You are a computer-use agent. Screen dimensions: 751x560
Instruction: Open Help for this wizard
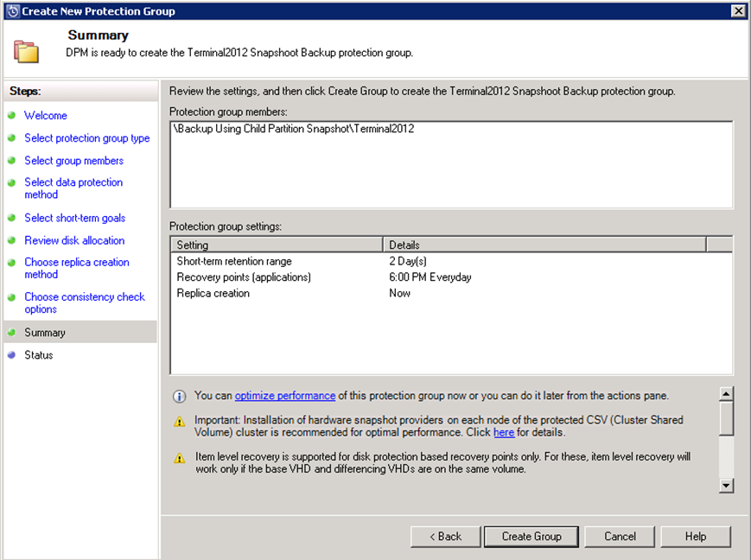click(696, 537)
